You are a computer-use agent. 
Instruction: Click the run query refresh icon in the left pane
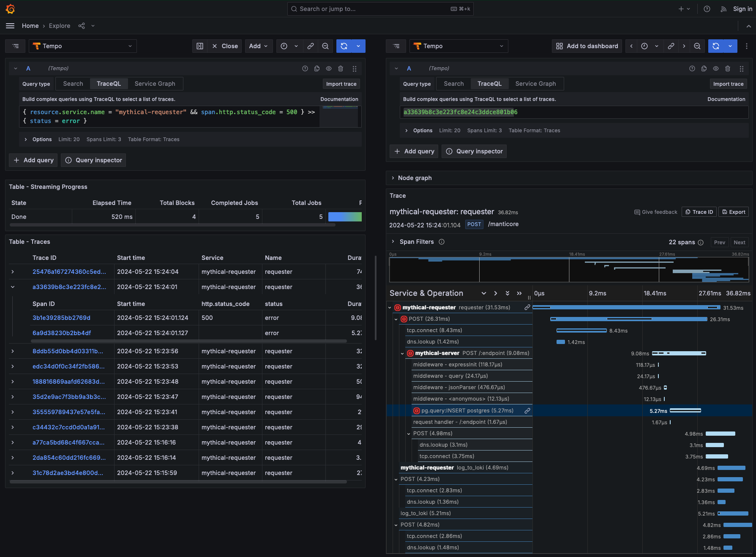coord(344,46)
